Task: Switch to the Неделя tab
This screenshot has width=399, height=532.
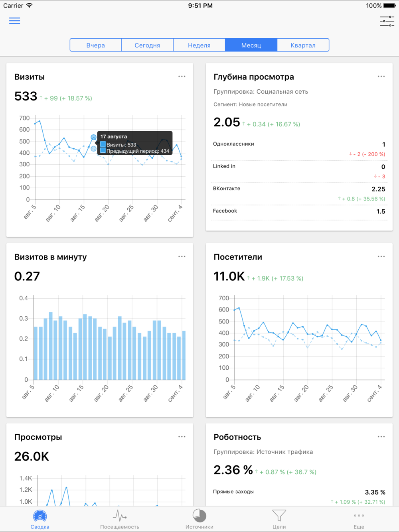Action: [199, 45]
